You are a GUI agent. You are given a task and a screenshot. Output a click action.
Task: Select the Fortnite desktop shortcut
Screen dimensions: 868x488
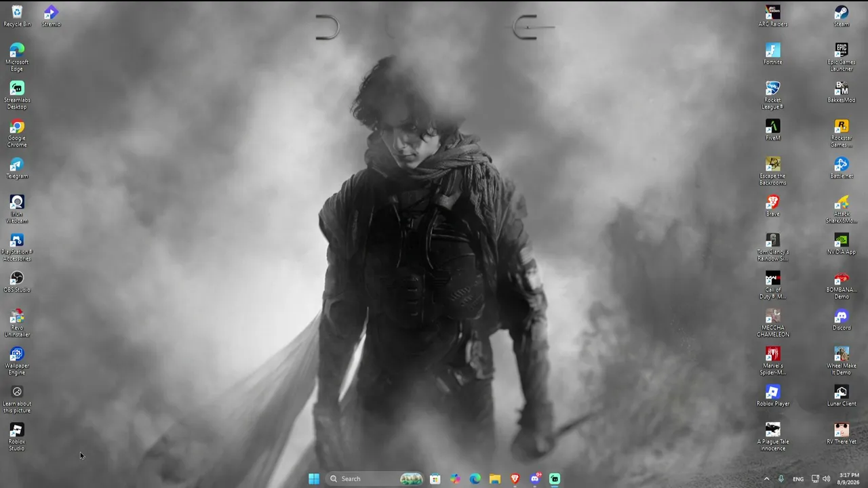click(773, 54)
